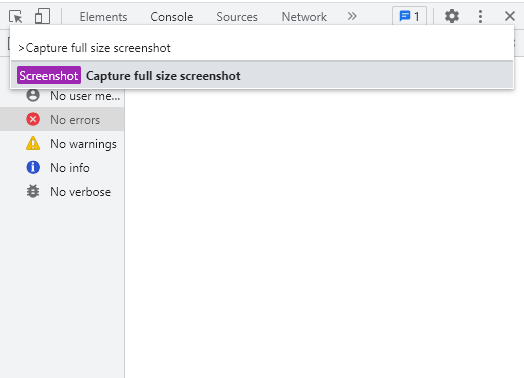Open the issues counter showing 1
This screenshot has width=524, height=378.
click(409, 16)
